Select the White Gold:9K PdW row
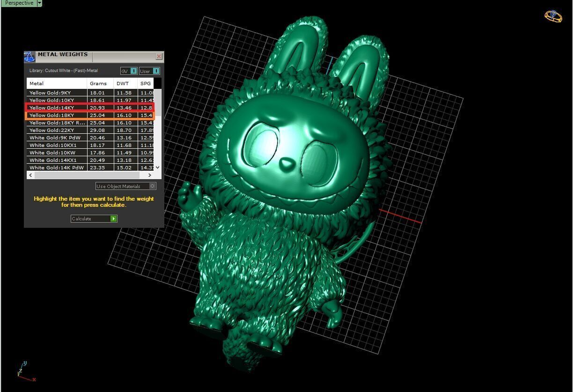This screenshot has width=574, height=392. [x=90, y=138]
